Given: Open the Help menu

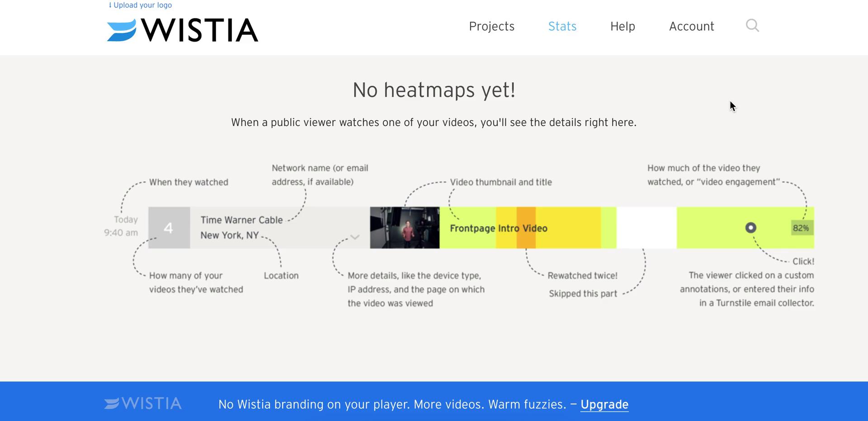Looking at the screenshot, I should (x=623, y=26).
